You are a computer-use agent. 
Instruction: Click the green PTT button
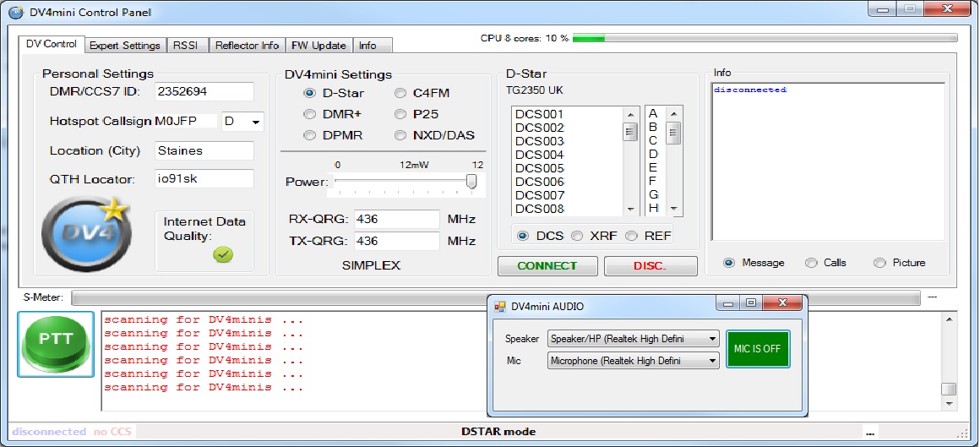pos(56,344)
